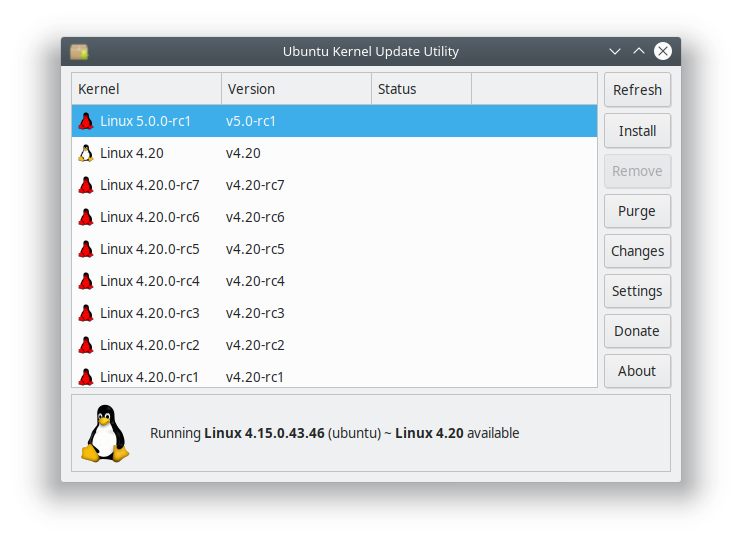This screenshot has height=543, width=742.
Task: Select the Linux 4.20.0-rc2 kernel name
Action: tap(150, 345)
